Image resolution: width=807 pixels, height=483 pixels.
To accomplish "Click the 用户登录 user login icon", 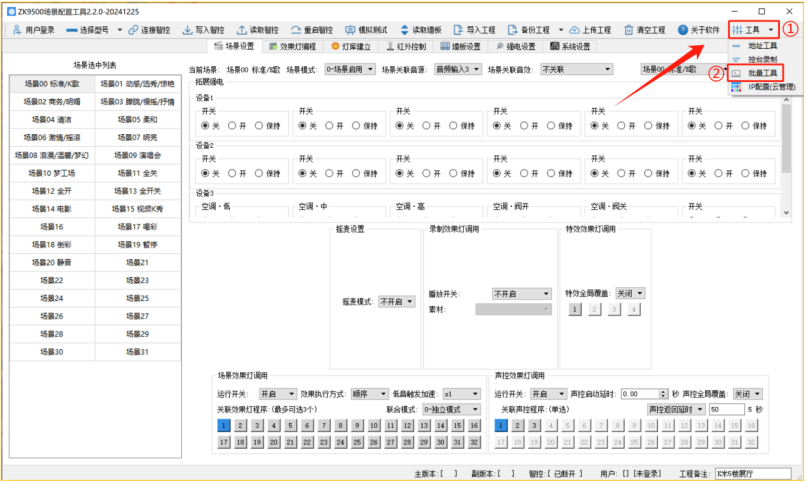I will (17, 30).
